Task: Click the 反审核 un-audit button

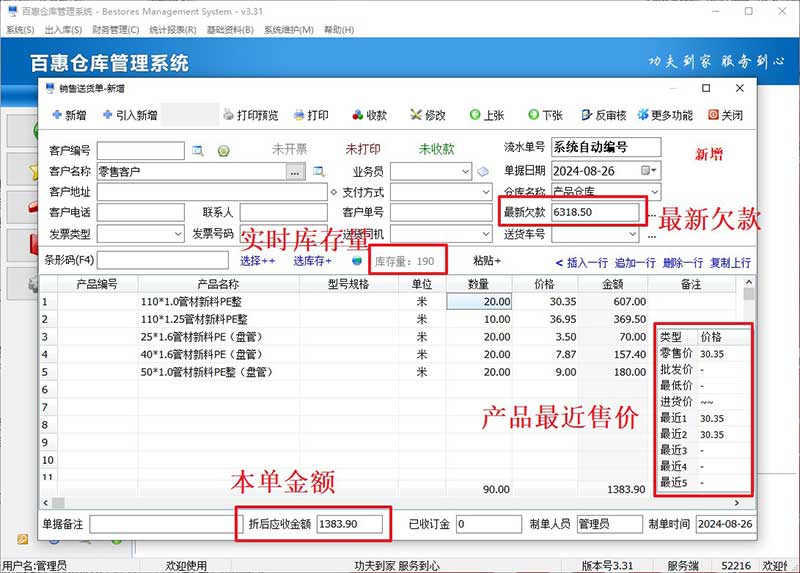Action: pyautogui.click(x=604, y=115)
